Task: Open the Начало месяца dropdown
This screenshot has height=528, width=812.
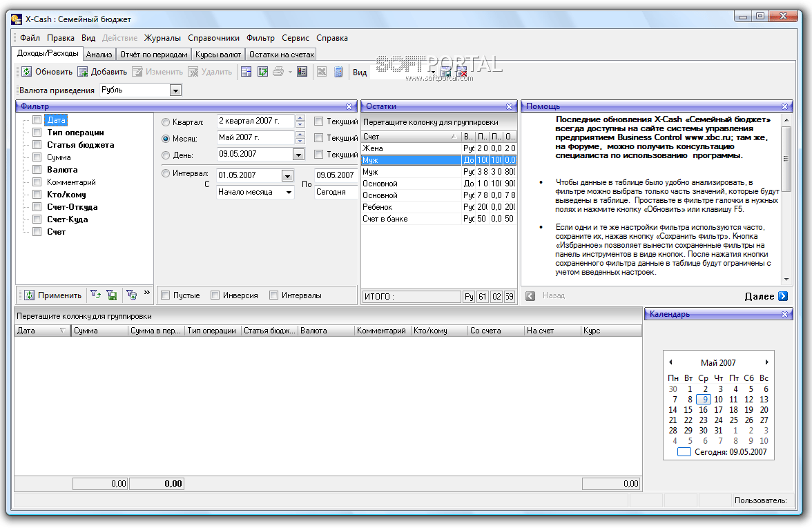Action: [289, 193]
